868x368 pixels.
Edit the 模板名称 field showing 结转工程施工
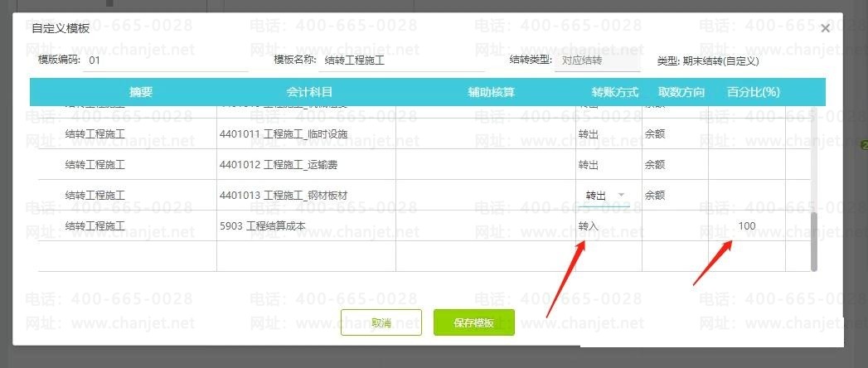coord(401,61)
